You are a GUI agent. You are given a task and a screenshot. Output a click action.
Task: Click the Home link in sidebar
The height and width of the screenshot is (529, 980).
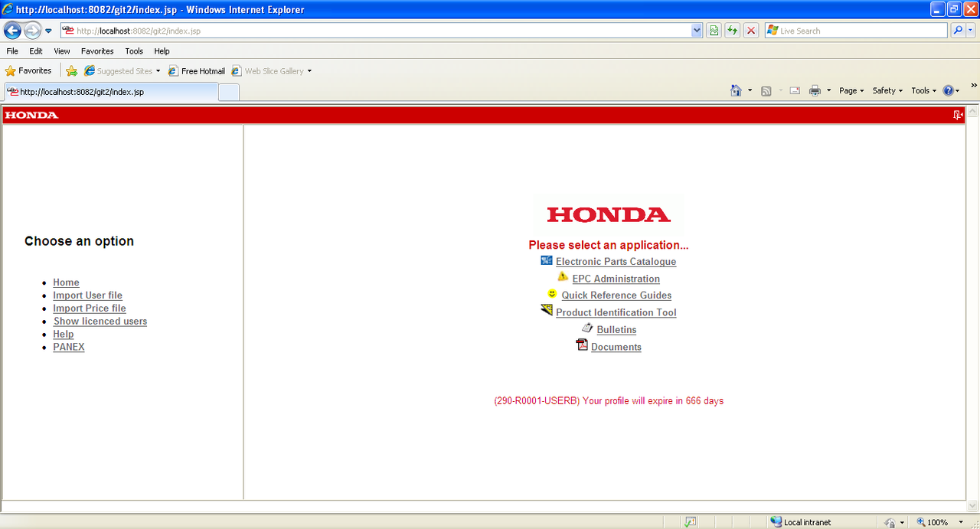pyautogui.click(x=66, y=282)
